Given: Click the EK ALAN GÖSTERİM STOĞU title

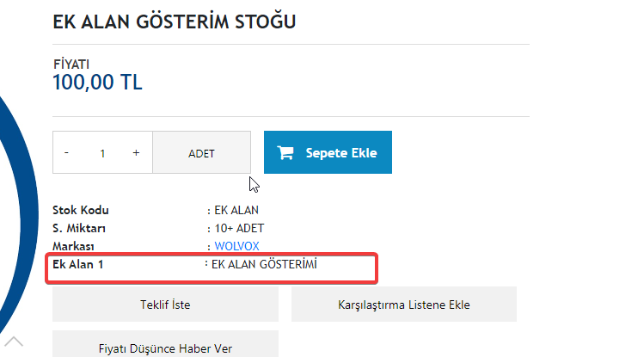Looking at the screenshot, I should [x=175, y=22].
